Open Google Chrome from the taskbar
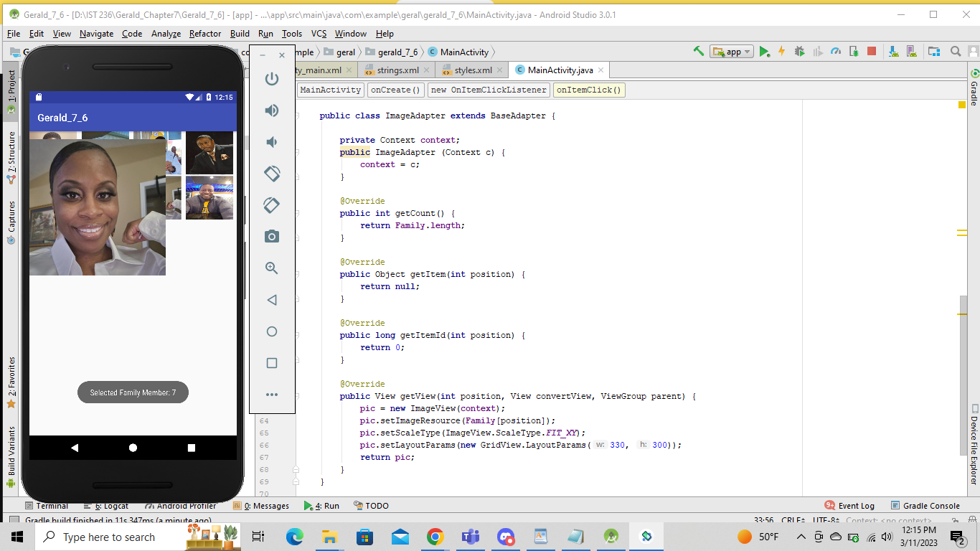This screenshot has height=551, width=980. (x=435, y=537)
